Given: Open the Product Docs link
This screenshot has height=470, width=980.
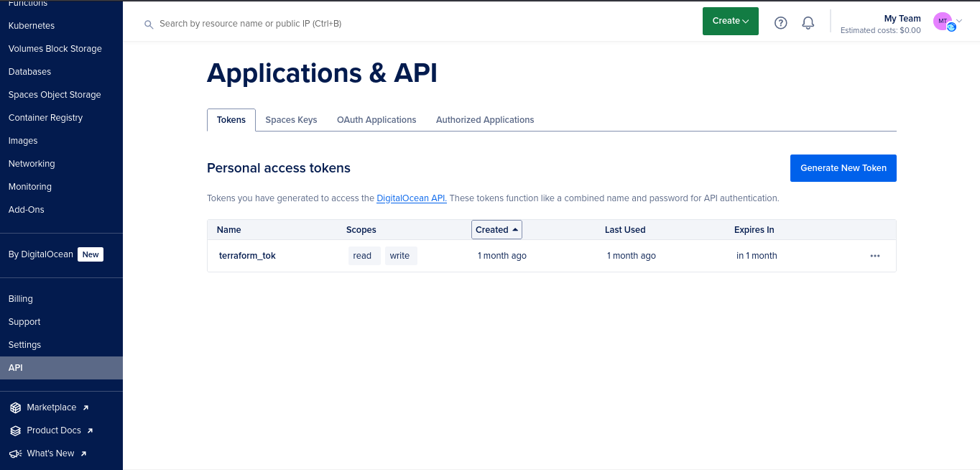Looking at the screenshot, I should click(54, 430).
